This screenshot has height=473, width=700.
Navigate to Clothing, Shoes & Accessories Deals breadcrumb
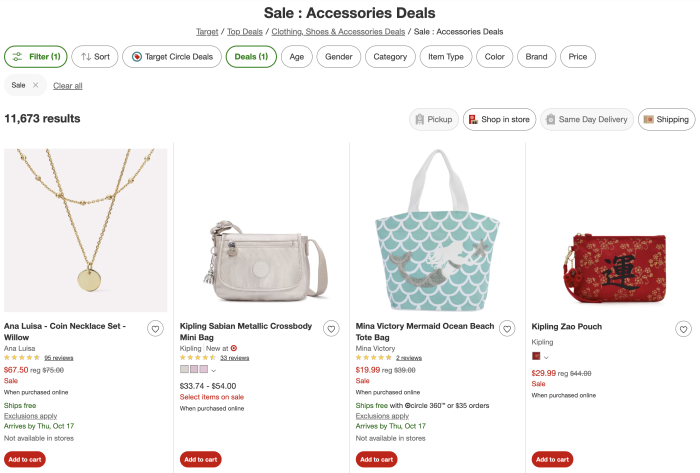pos(338,31)
